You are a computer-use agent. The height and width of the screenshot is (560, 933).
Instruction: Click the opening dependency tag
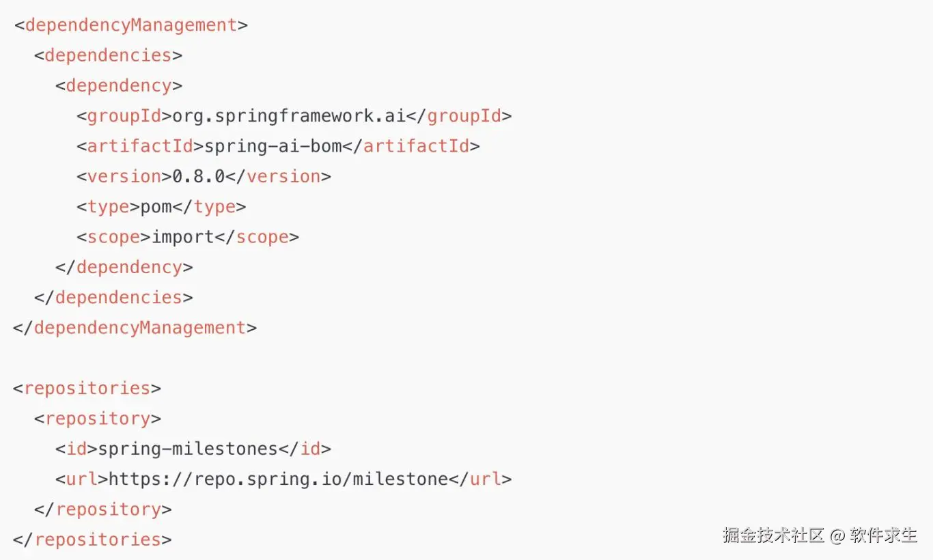(119, 85)
